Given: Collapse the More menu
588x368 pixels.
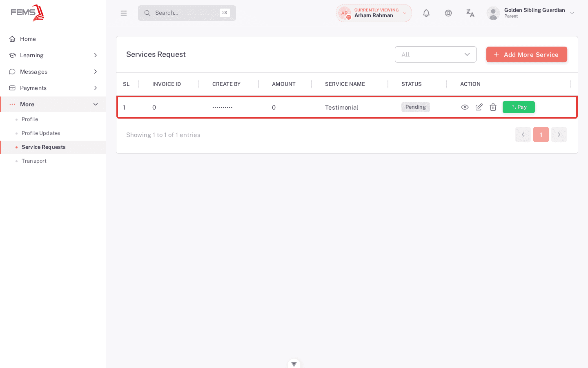Looking at the screenshot, I should tap(53, 104).
